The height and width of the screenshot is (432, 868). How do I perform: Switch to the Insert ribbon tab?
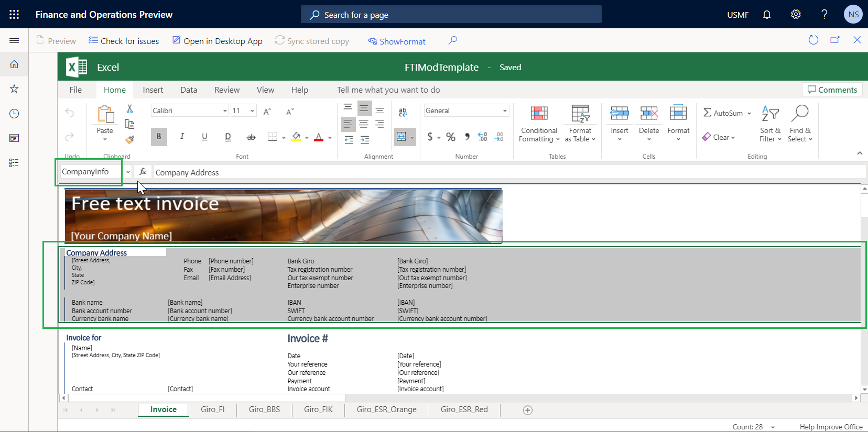click(x=153, y=90)
